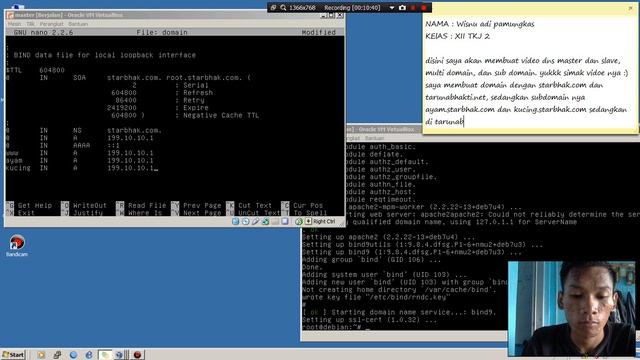Click in sticky note text after 'di tarunab'

pyautogui.click(x=465, y=121)
